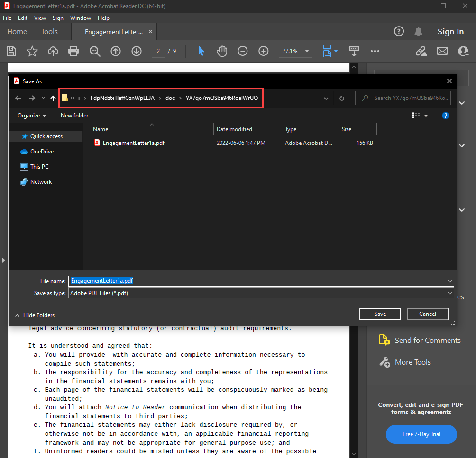Select the Hand tool
Screen dimensions: 476x458
click(221, 51)
